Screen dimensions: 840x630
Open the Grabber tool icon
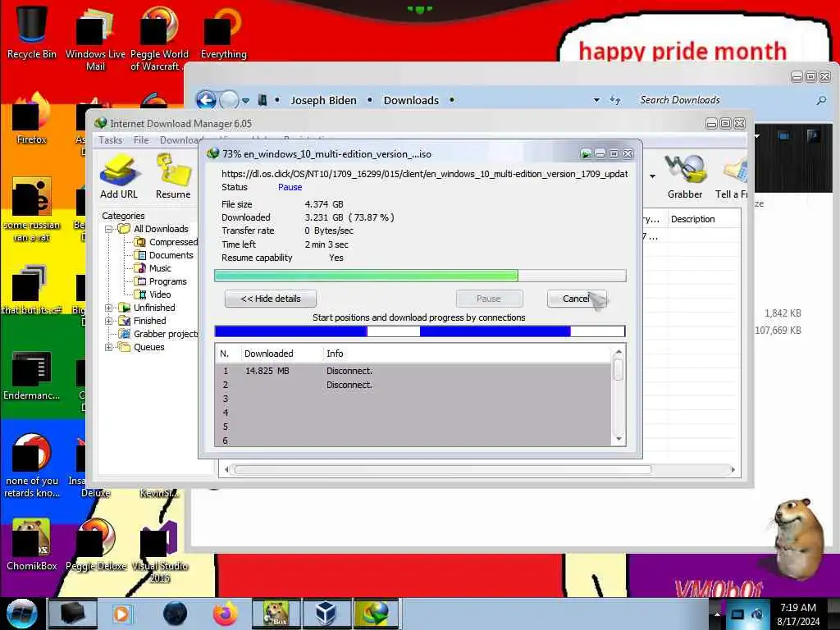(684, 177)
